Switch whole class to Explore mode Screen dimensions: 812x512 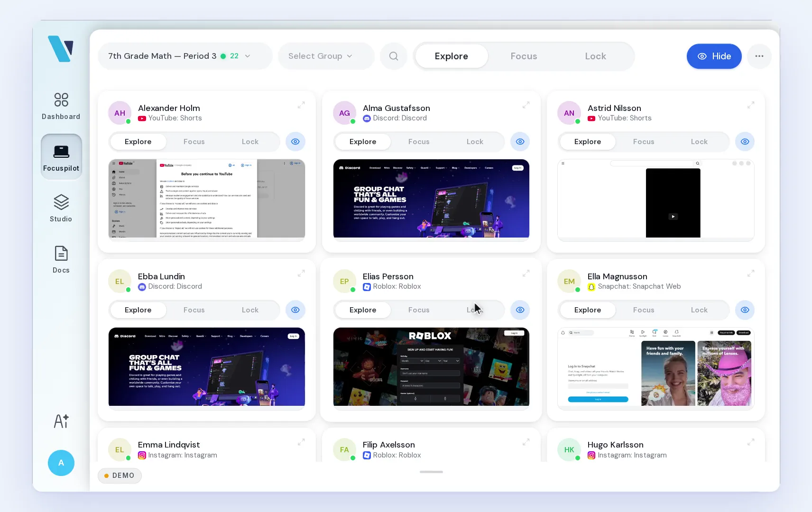pyautogui.click(x=452, y=56)
